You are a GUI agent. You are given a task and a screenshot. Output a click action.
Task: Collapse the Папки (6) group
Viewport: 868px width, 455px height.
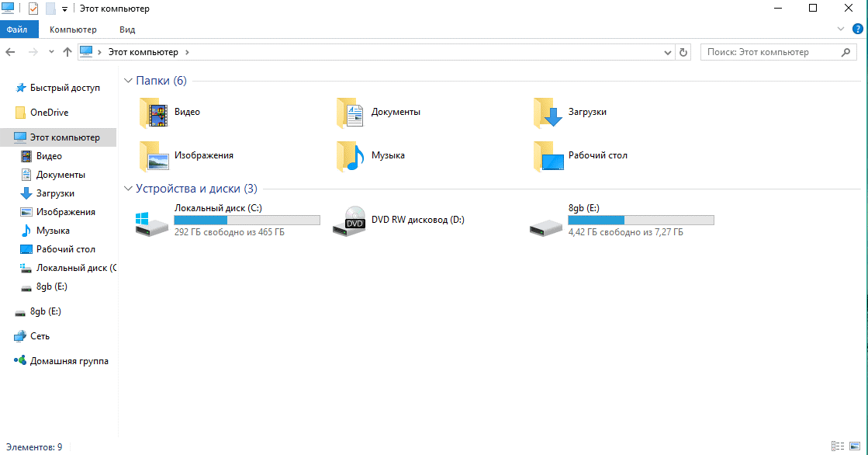coord(128,81)
